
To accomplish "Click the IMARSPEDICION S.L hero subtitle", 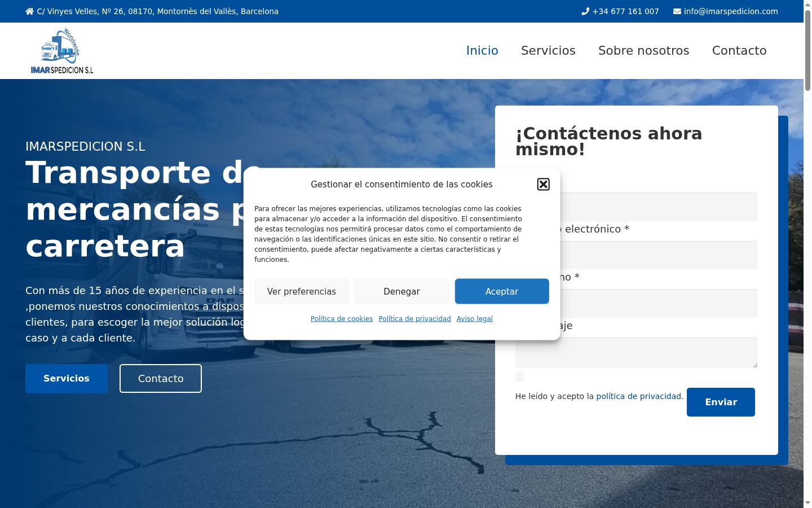I will point(85,147).
